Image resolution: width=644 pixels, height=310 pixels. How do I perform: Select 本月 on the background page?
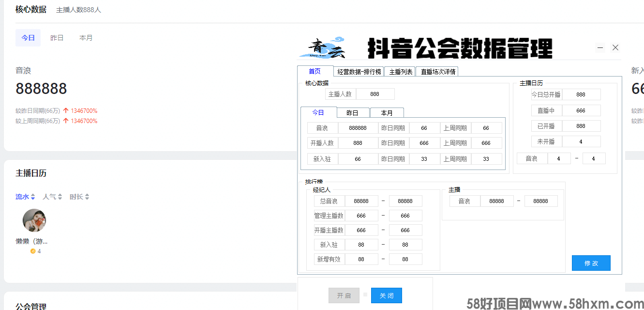[86, 38]
